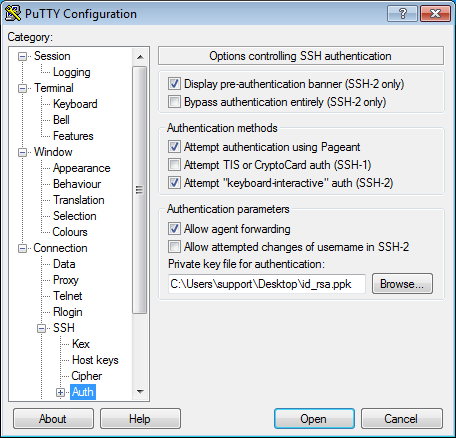Open Rlogin settings category
Image resolution: width=456 pixels, height=438 pixels.
[68, 312]
